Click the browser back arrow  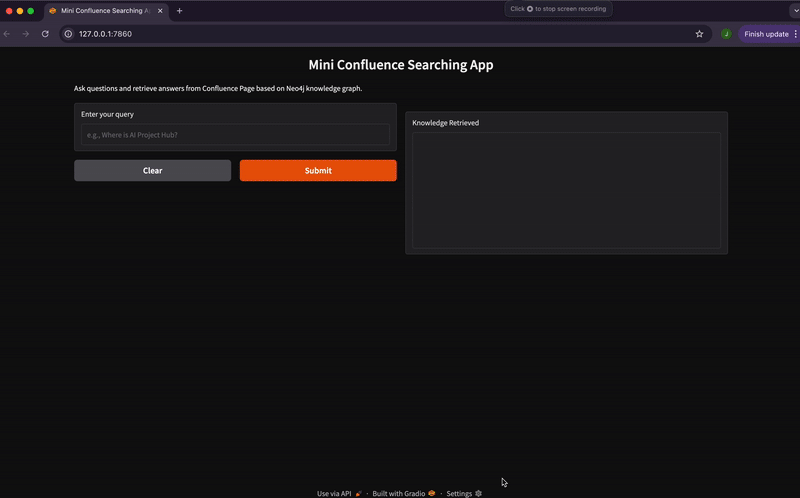(7, 34)
